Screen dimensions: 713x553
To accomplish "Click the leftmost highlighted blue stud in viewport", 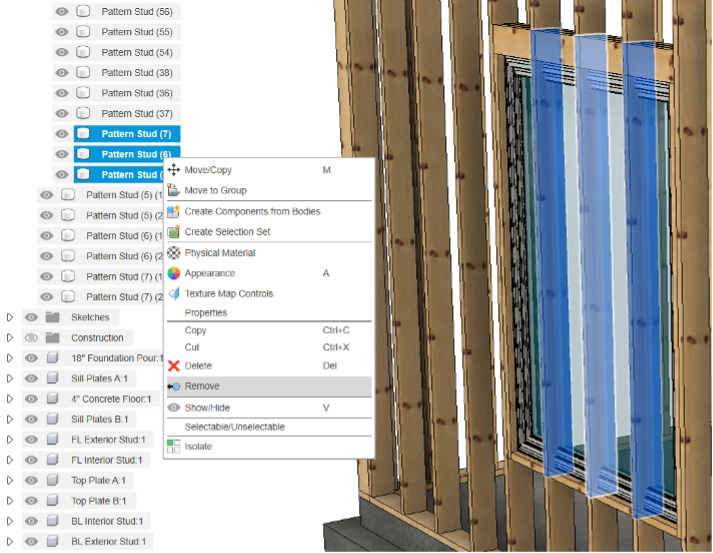I will pyautogui.click(x=552, y=255).
